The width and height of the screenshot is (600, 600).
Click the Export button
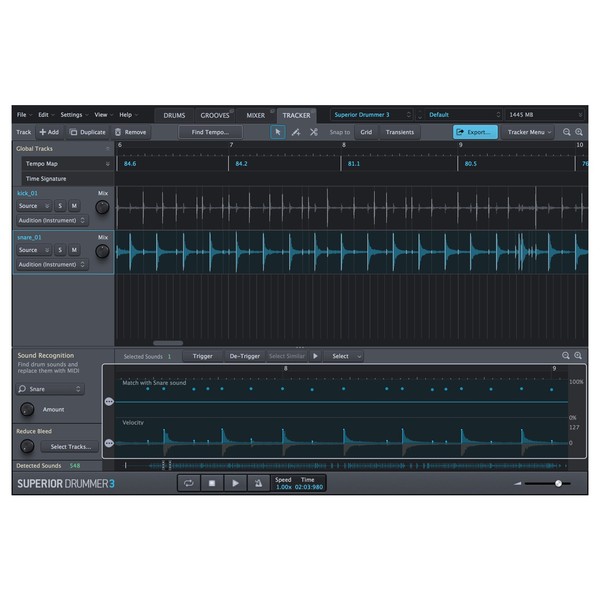coord(474,132)
